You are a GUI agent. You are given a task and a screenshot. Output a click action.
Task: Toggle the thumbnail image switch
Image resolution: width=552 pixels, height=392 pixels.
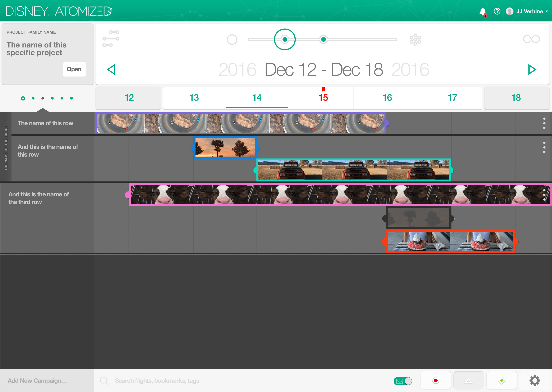tap(403, 381)
